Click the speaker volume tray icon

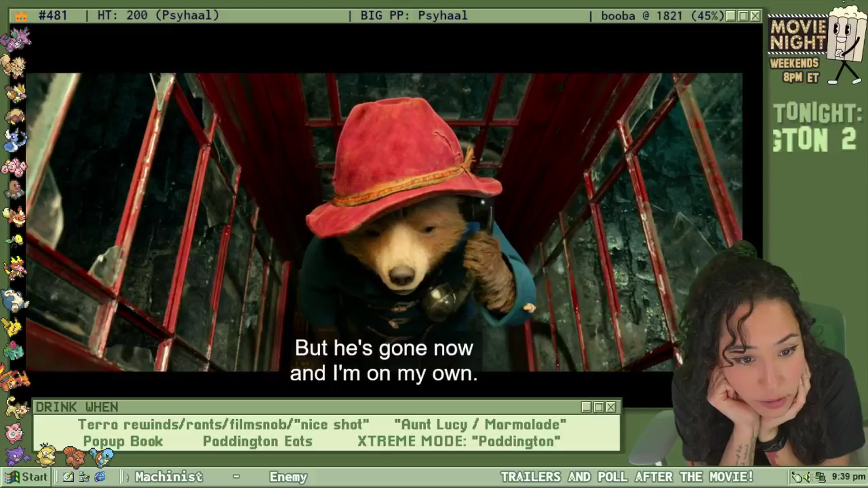click(807, 477)
